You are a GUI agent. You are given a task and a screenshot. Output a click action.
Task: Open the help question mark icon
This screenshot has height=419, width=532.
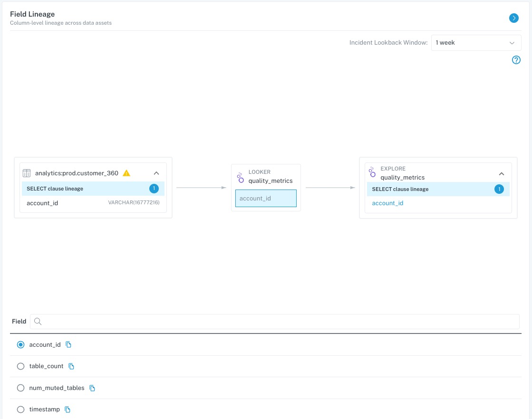point(516,60)
